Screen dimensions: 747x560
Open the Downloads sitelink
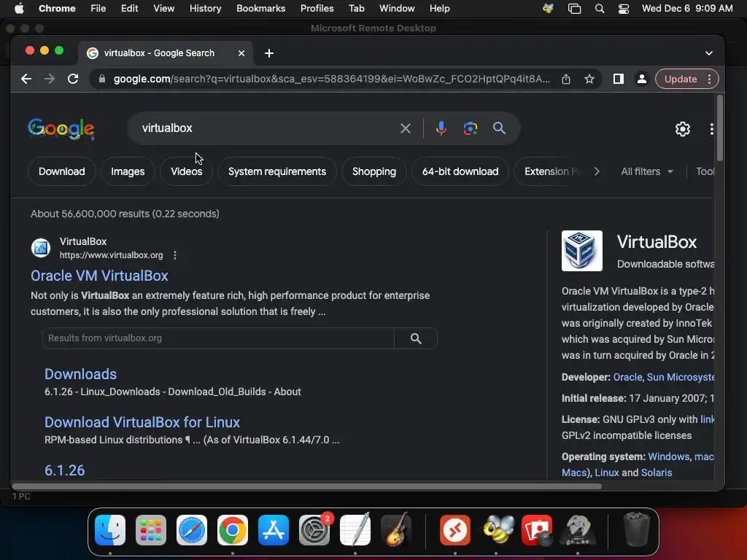click(x=80, y=374)
